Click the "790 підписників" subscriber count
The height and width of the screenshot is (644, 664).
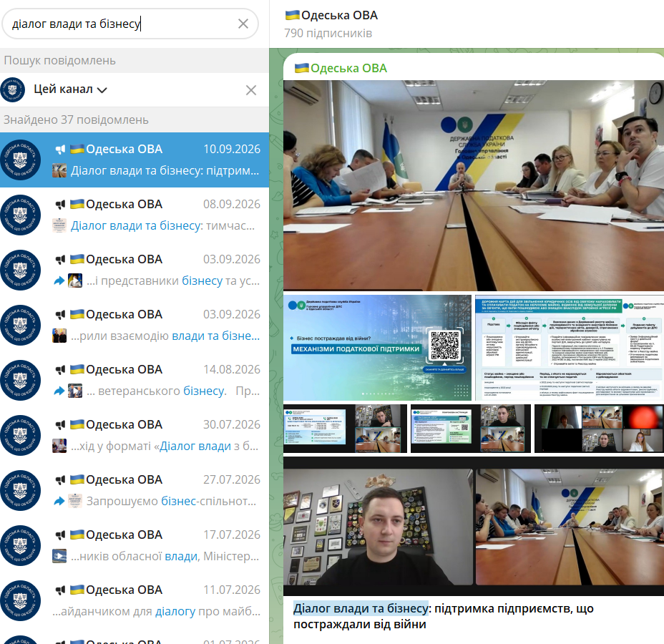[328, 33]
